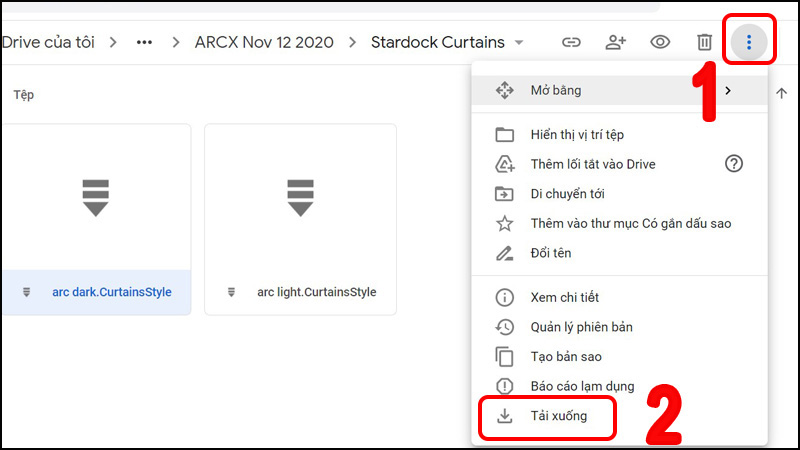Viewport: 800px width, 450px height.
Task: Open the share with people icon
Action: [615, 42]
